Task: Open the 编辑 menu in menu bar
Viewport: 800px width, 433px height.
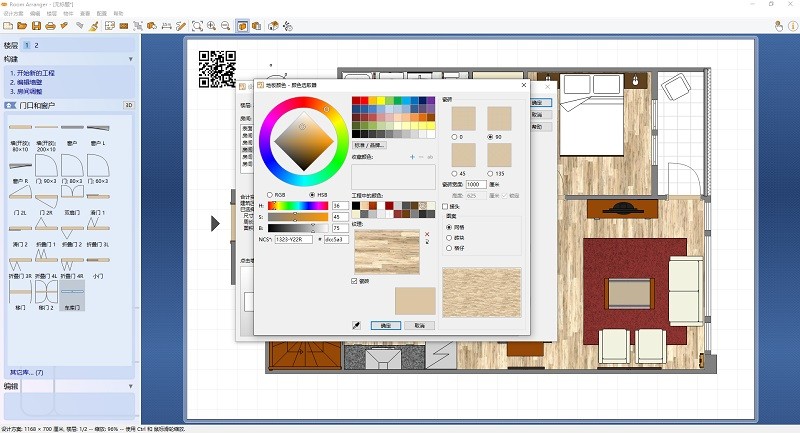Action: click(35, 13)
